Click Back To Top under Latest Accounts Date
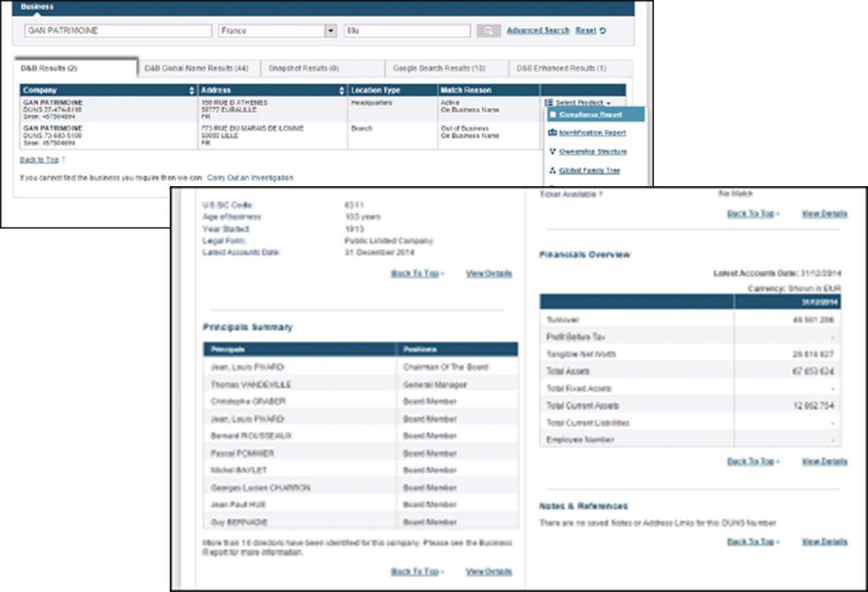 click(x=415, y=274)
